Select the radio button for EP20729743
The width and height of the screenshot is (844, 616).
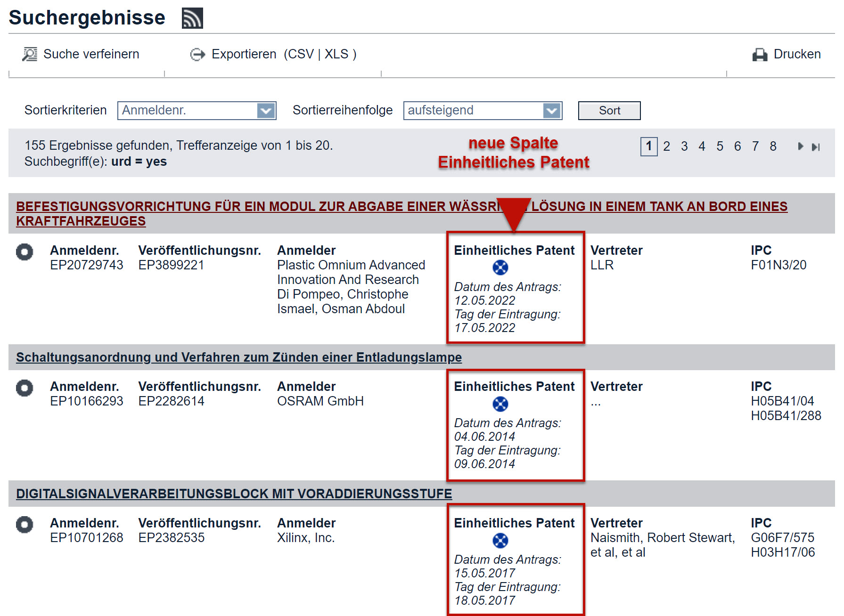25,252
